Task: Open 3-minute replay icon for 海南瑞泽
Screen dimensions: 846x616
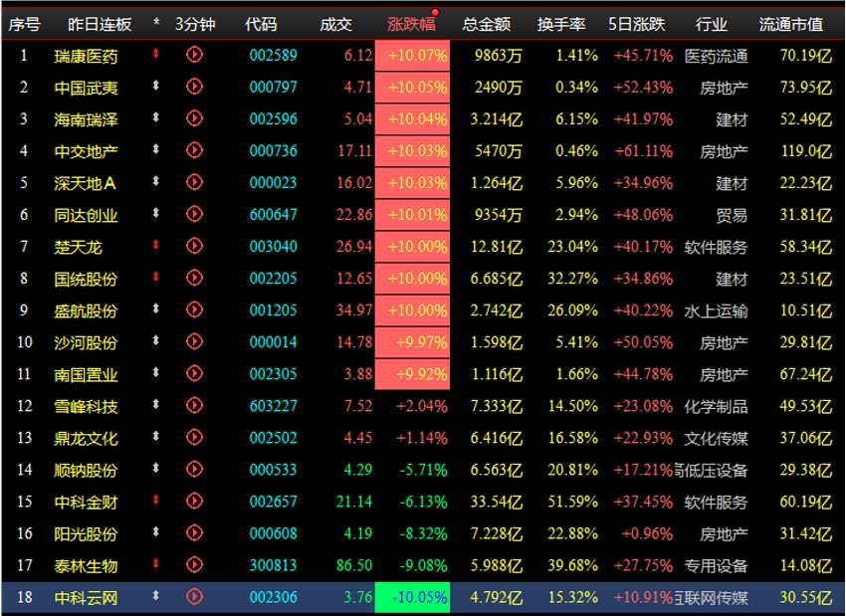Action: (x=194, y=118)
